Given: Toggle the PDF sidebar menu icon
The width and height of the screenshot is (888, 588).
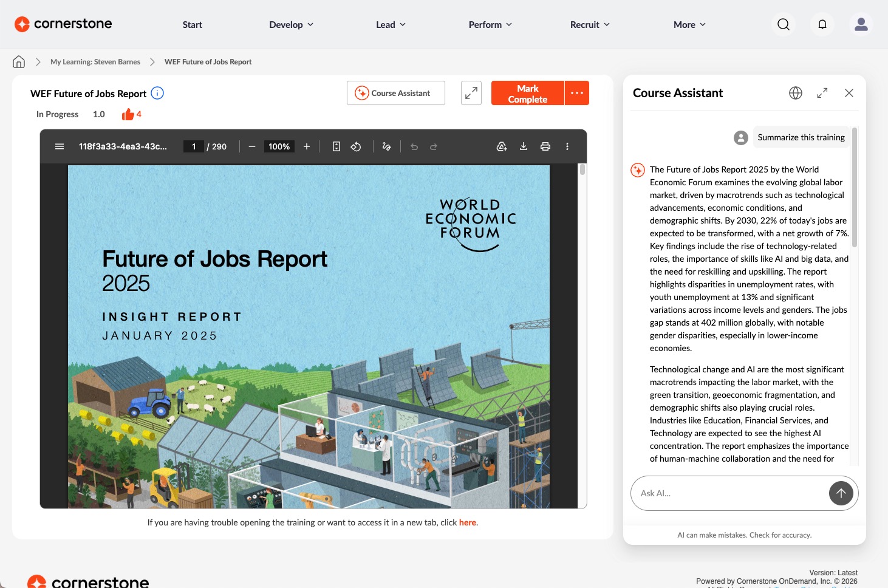Looking at the screenshot, I should (60, 146).
